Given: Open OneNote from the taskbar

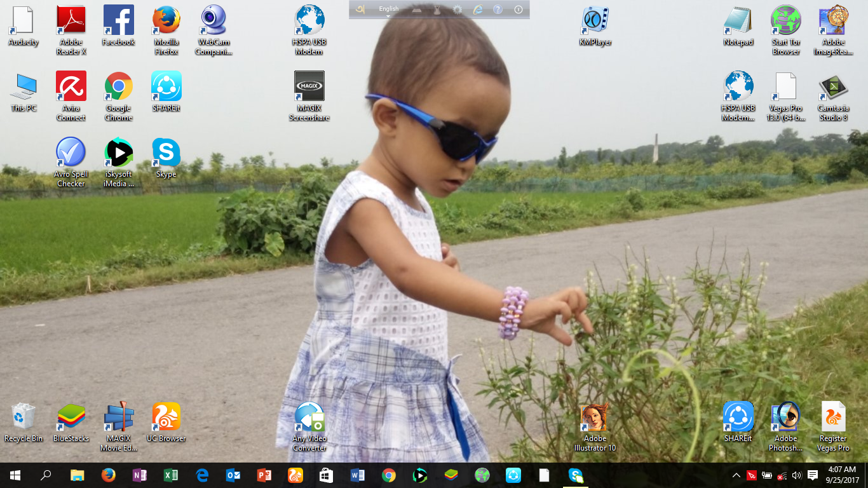Looking at the screenshot, I should point(140,475).
